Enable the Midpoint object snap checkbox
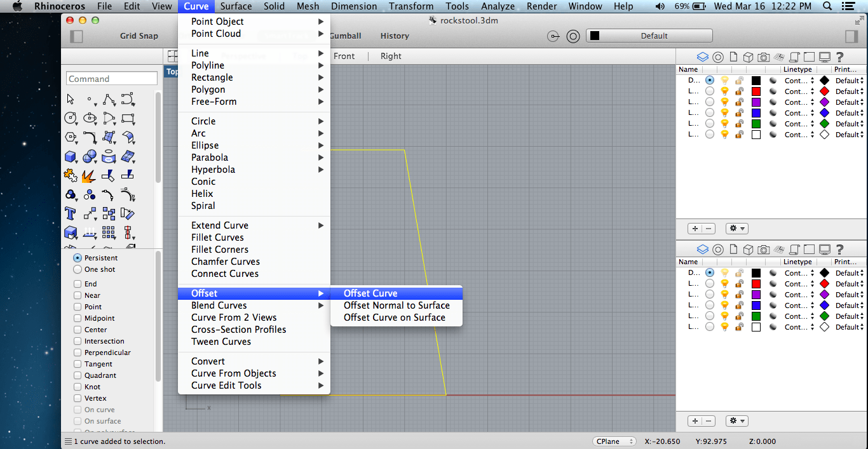This screenshot has width=868, height=449. coord(78,318)
